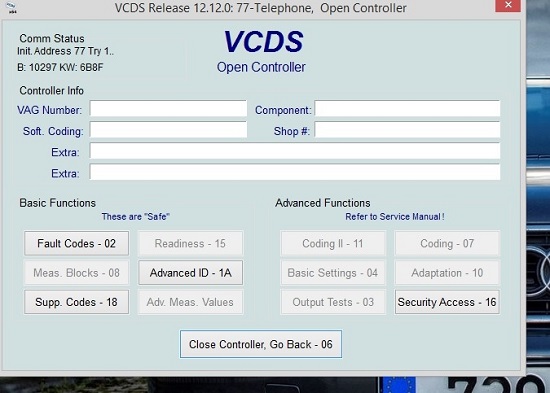Click the "B: 10297 KW: 6B8F" text
The width and height of the screenshot is (550, 393).
[60, 67]
